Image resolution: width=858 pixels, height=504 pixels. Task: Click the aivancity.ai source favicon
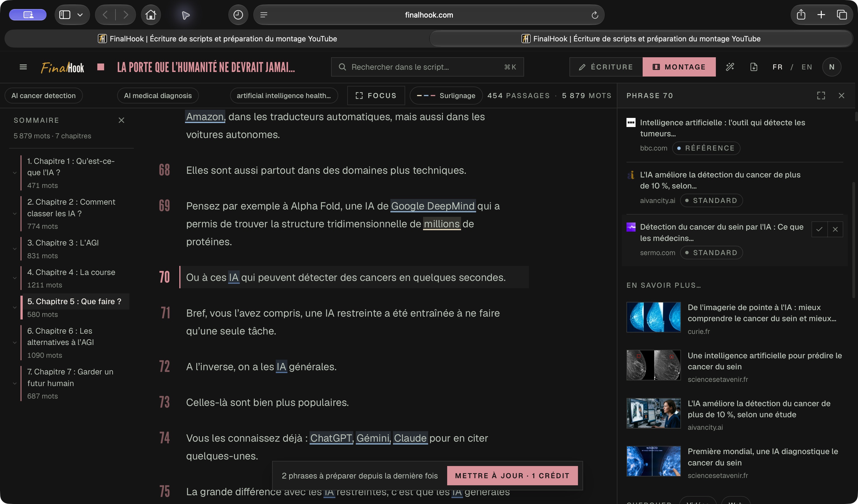click(631, 175)
